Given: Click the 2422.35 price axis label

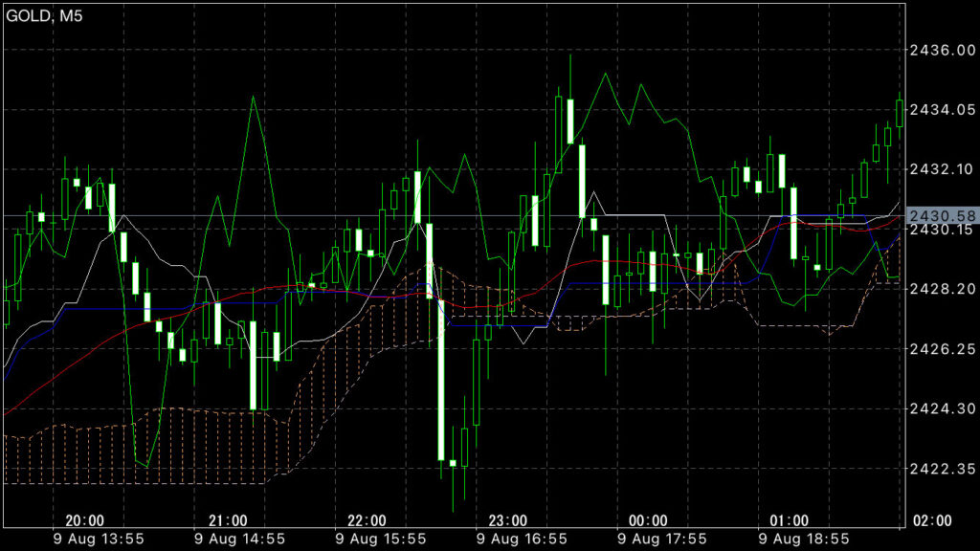Looking at the screenshot, I should (943, 469).
